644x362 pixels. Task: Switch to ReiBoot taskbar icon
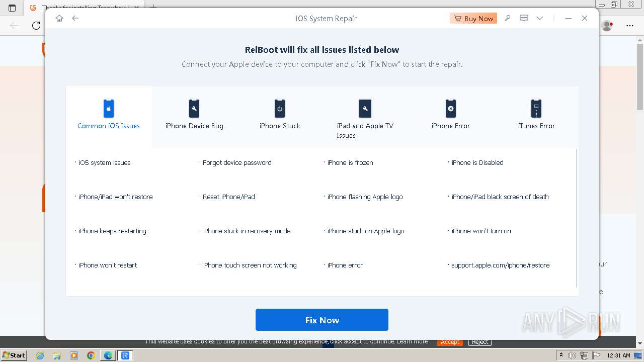[x=125, y=355]
